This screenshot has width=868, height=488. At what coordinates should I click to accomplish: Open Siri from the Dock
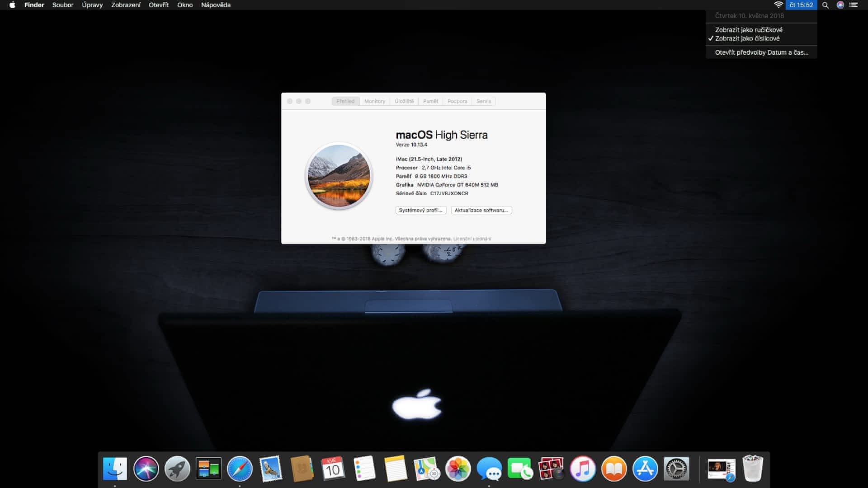(x=146, y=469)
